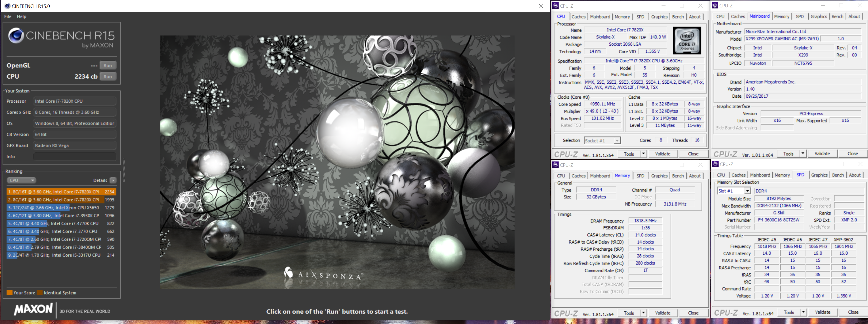Select ranking entry with score 2234
The image size is (868, 324).
point(61,192)
